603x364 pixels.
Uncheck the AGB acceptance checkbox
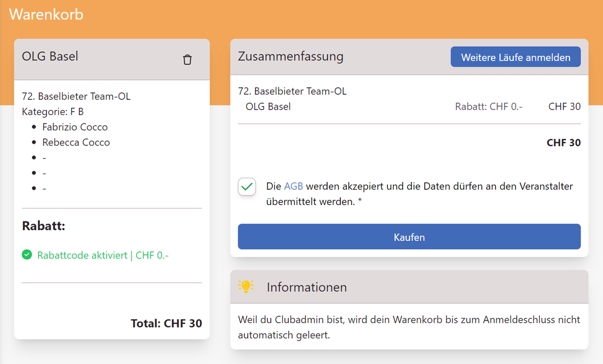(247, 187)
